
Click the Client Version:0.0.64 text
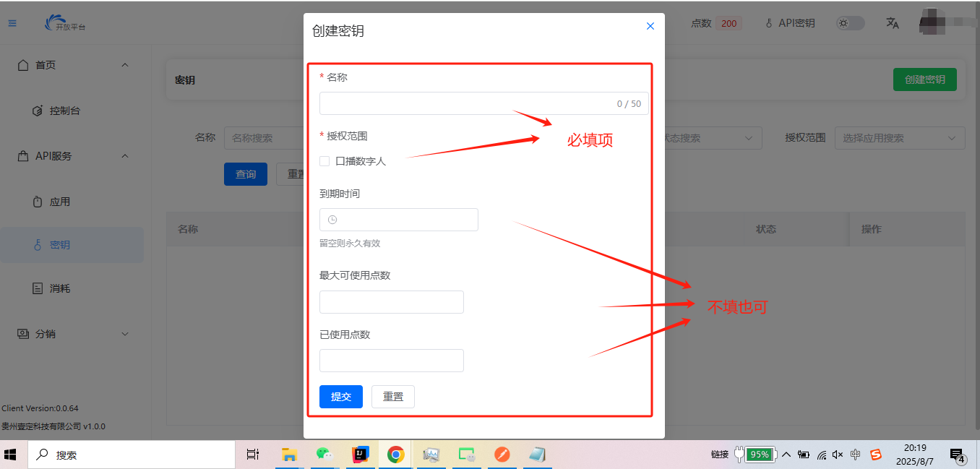point(40,408)
